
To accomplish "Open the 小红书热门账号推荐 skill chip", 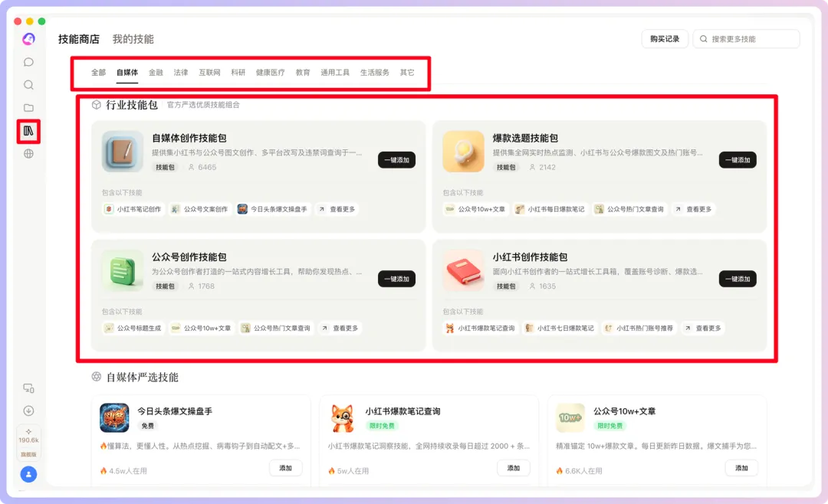I will pos(639,329).
